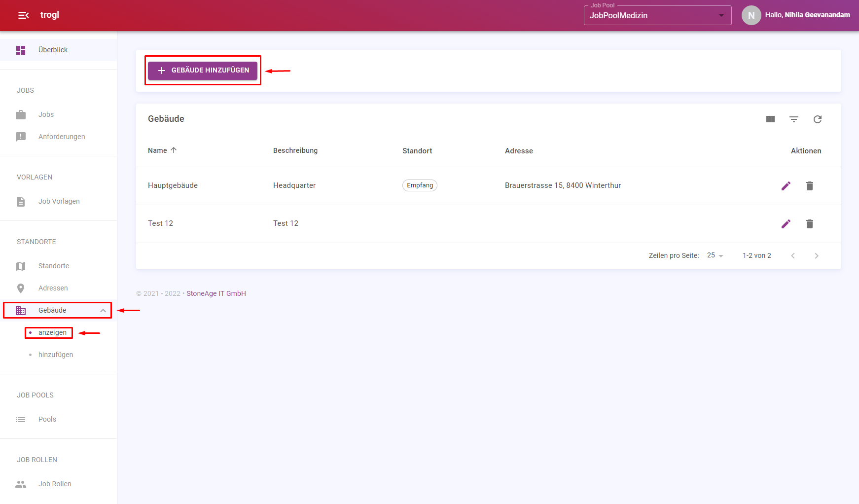Image resolution: width=859 pixels, height=504 pixels.
Task: Refresh the Gebäude table
Action: (818, 119)
